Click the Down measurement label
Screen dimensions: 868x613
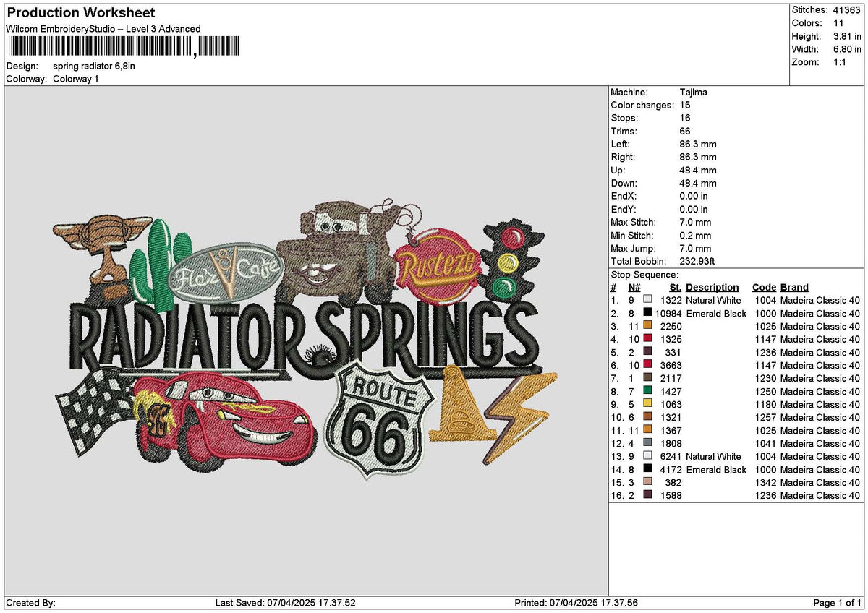click(624, 183)
